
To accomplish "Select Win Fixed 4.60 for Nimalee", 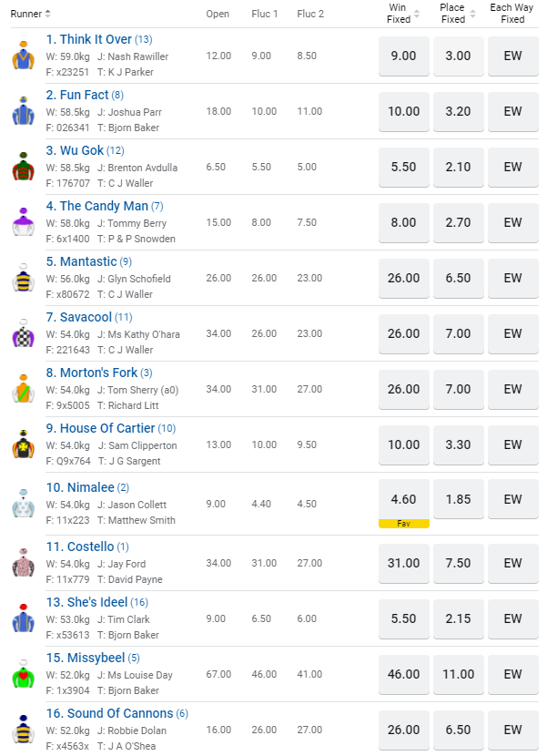I will [x=403, y=500].
